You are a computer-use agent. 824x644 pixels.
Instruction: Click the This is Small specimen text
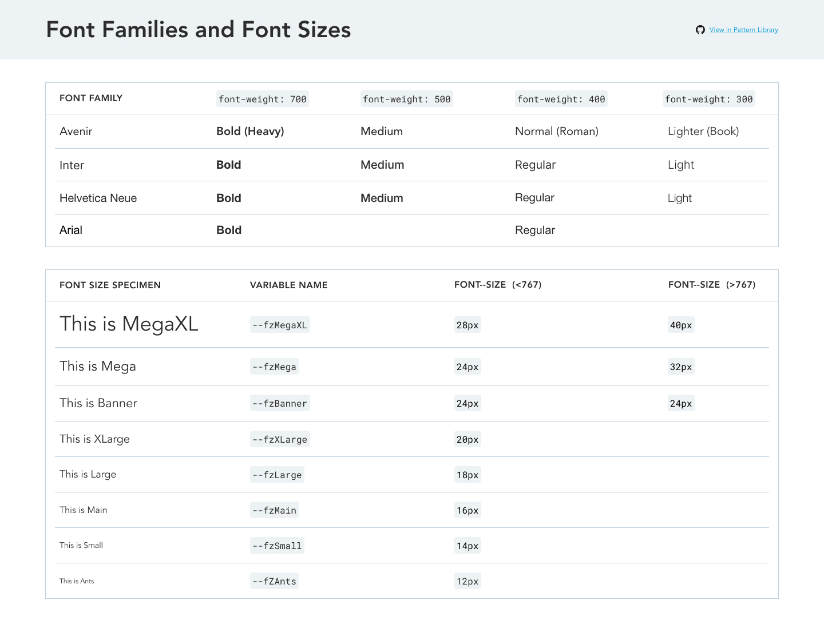click(x=81, y=546)
